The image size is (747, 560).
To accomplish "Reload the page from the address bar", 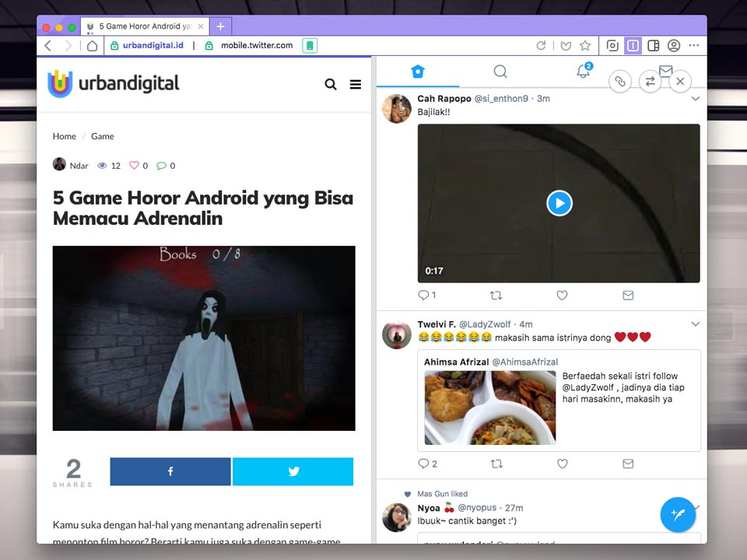I will pyautogui.click(x=541, y=46).
